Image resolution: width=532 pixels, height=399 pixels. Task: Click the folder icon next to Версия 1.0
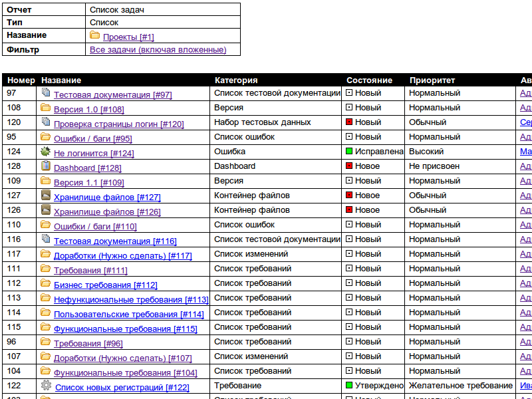click(45, 108)
